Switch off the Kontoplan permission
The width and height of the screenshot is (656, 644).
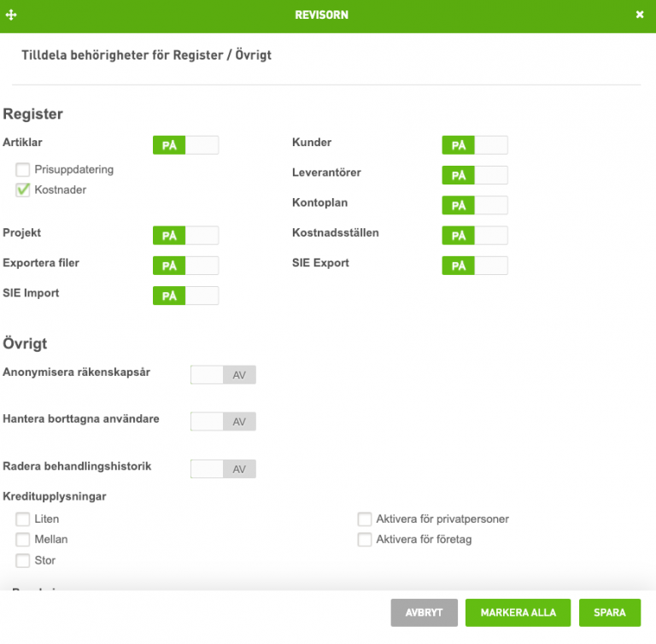pyautogui.click(x=474, y=205)
